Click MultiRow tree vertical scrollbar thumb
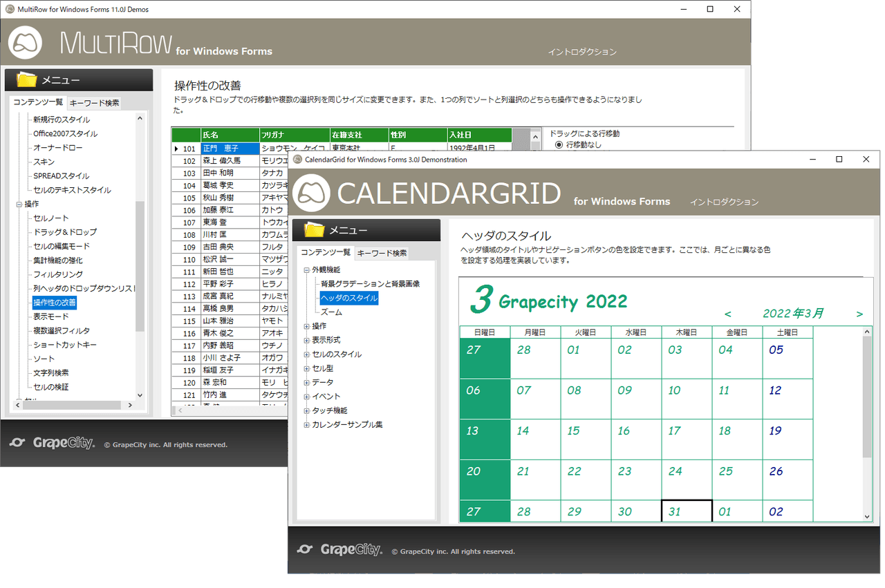The width and height of the screenshot is (885, 588). tap(140, 266)
